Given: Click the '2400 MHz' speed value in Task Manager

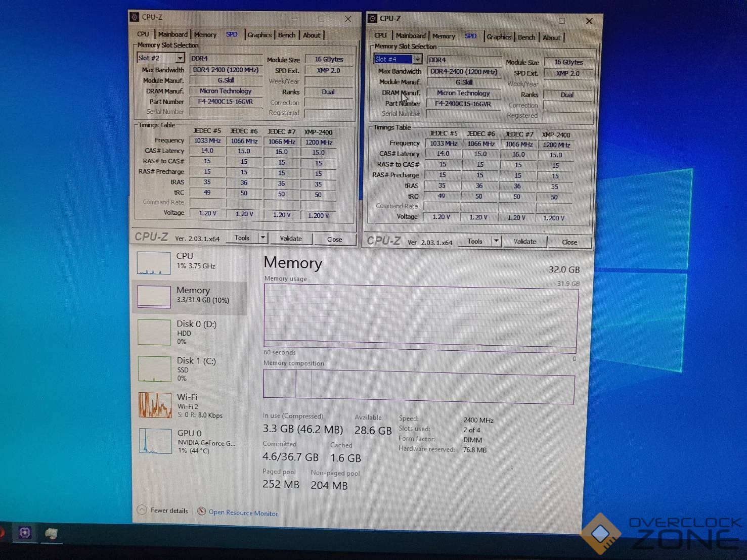Looking at the screenshot, I should tap(478, 420).
